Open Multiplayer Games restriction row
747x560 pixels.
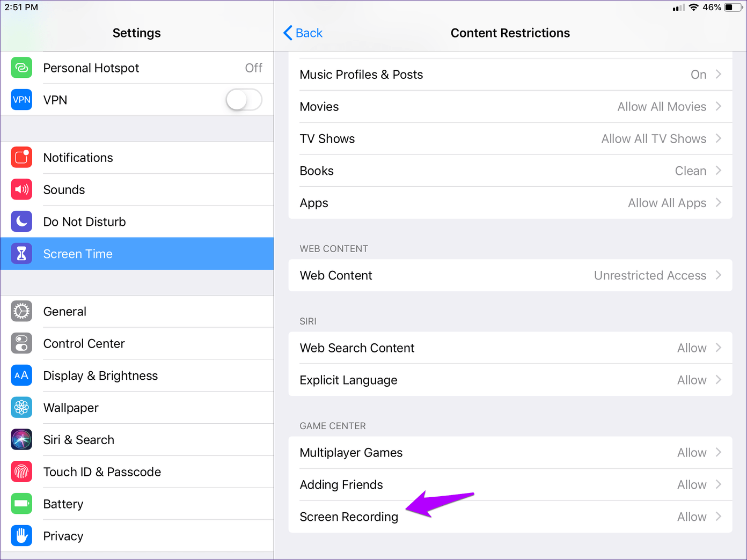click(510, 453)
